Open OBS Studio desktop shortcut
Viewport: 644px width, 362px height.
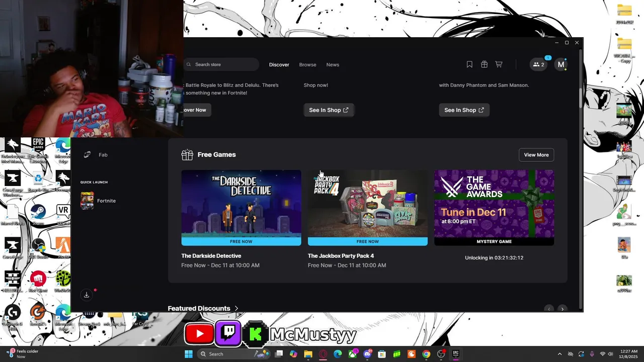pyautogui.click(x=38, y=248)
